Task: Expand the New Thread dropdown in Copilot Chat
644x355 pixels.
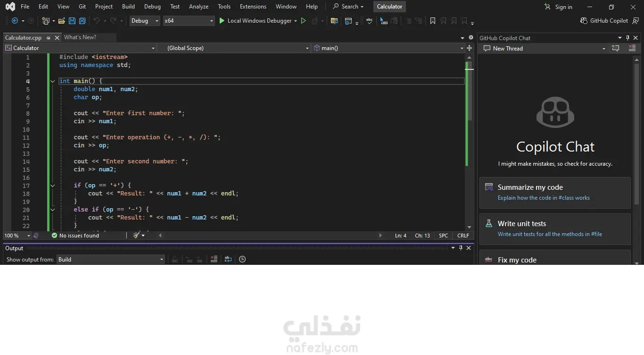Action: tap(604, 48)
